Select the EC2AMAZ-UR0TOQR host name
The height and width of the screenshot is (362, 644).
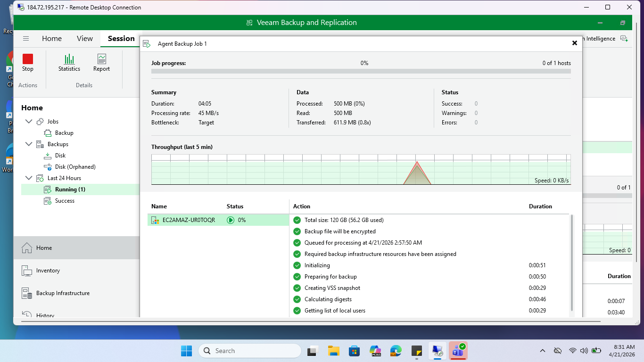(189, 220)
